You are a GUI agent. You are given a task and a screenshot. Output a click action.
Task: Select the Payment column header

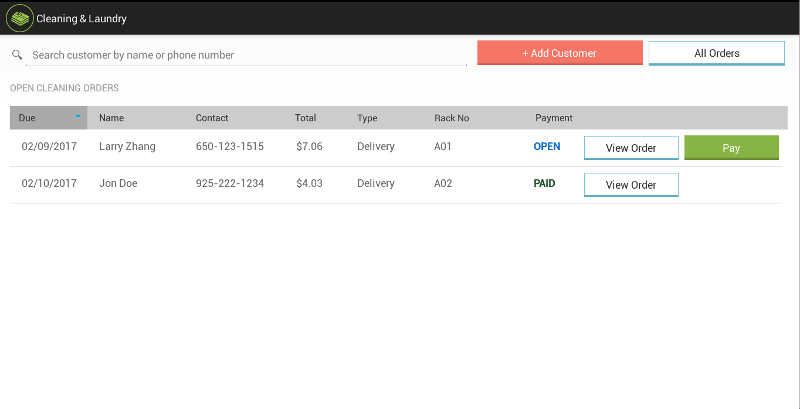coord(554,118)
